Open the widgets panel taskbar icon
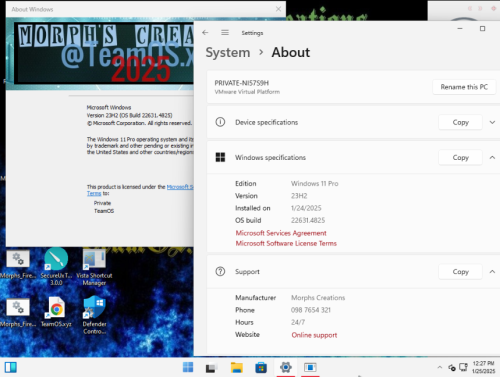Image resolution: width=500 pixels, height=377 pixels. point(11,367)
